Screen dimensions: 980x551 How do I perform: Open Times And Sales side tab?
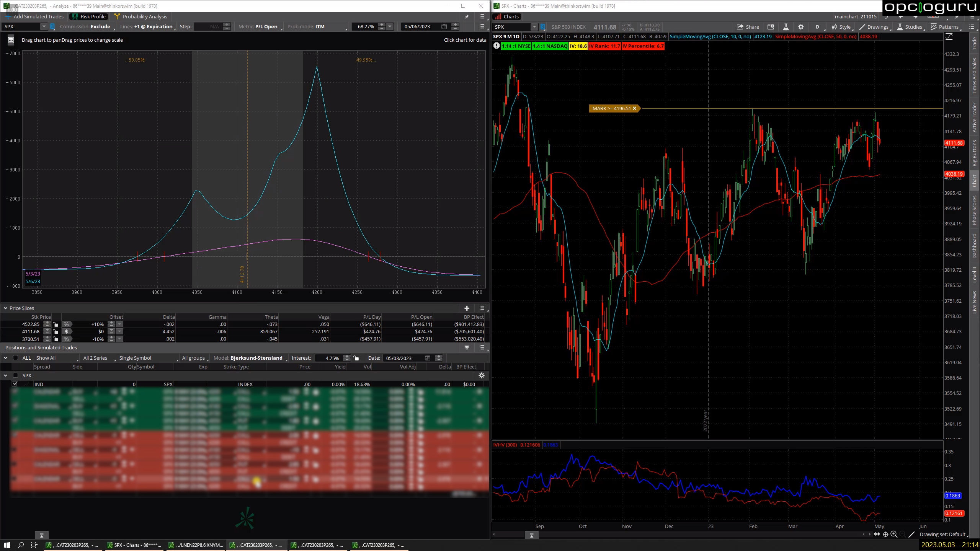tap(974, 76)
